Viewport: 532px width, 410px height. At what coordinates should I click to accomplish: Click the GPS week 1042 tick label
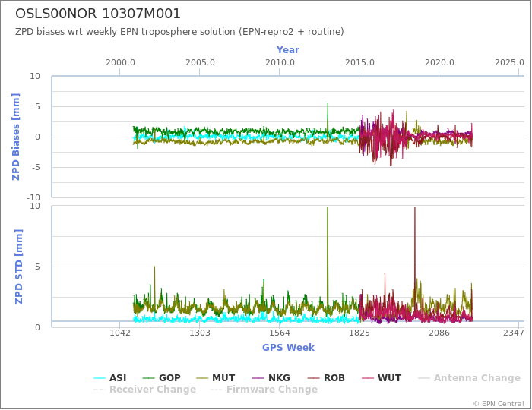(x=120, y=333)
